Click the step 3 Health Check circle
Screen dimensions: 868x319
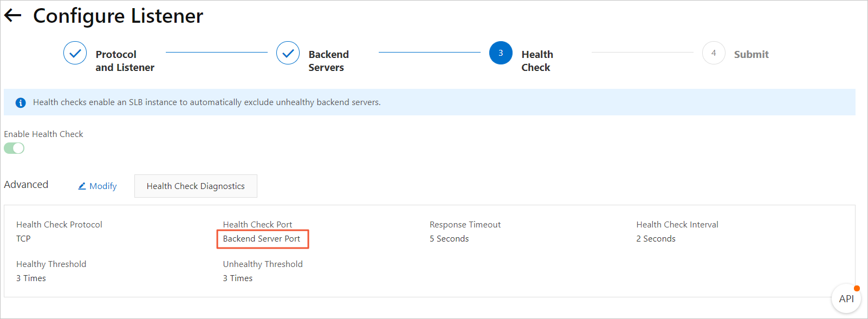click(x=501, y=53)
